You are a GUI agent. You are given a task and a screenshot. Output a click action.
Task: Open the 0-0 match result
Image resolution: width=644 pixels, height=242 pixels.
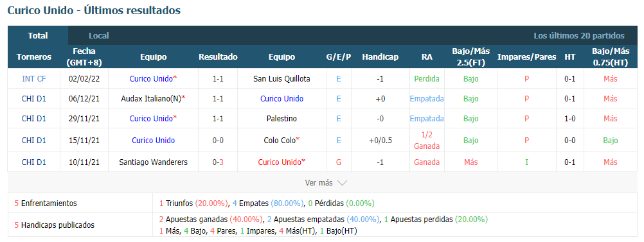(x=218, y=141)
